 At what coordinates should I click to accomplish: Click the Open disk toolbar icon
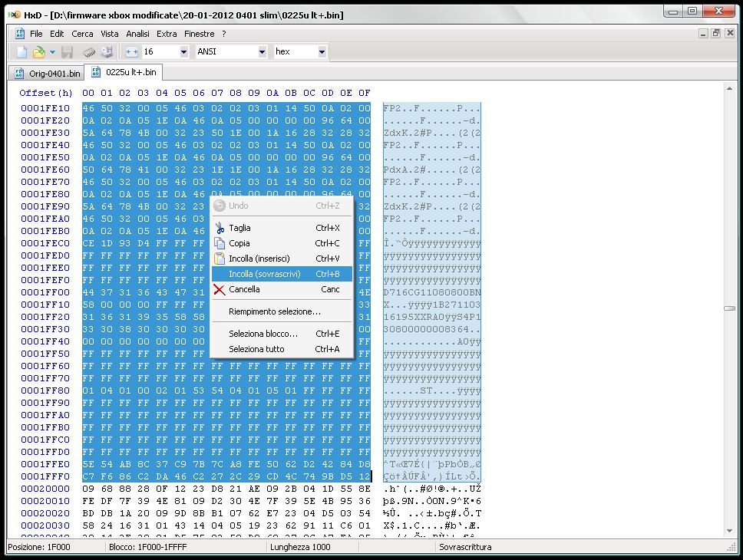[107, 51]
